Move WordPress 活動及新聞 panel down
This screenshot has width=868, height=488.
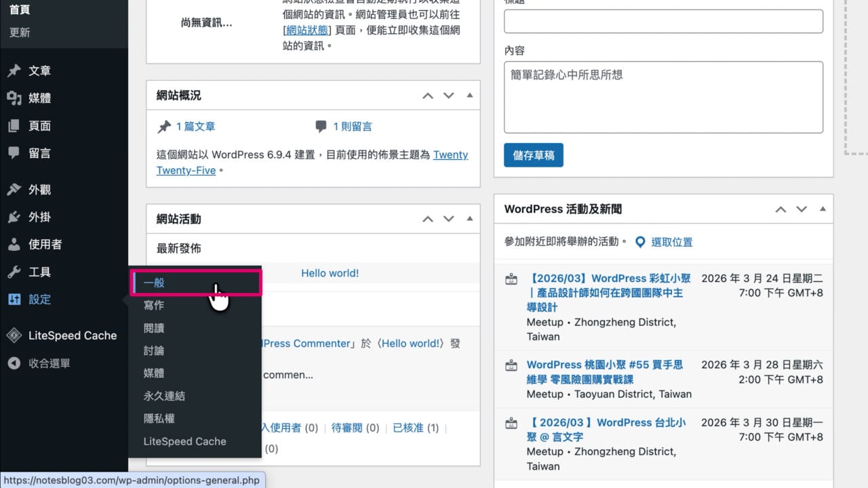tap(802, 209)
